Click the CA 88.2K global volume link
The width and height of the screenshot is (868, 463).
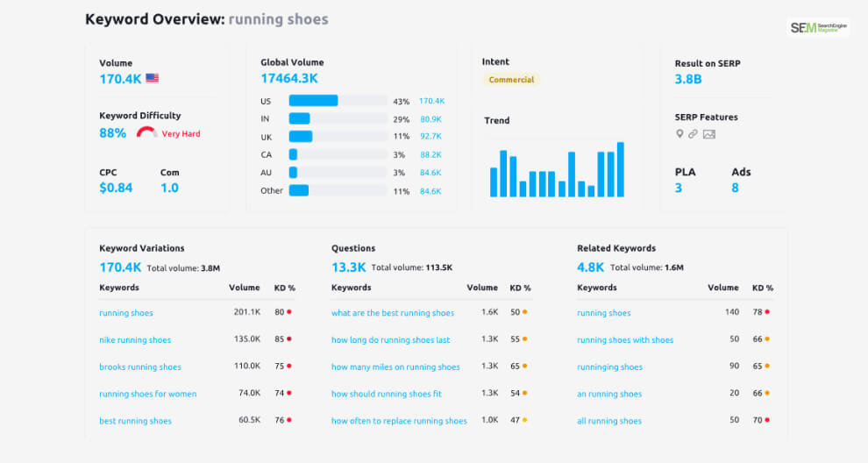[x=430, y=154]
